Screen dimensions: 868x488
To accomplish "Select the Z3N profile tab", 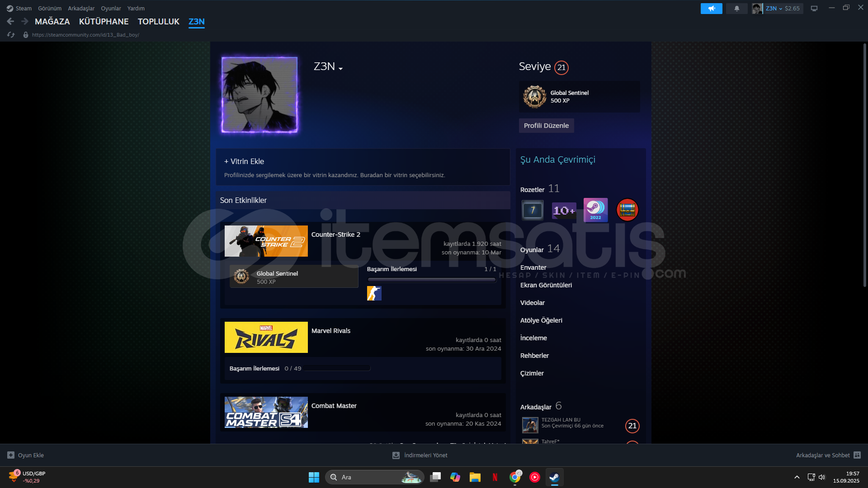I will (x=197, y=21).
